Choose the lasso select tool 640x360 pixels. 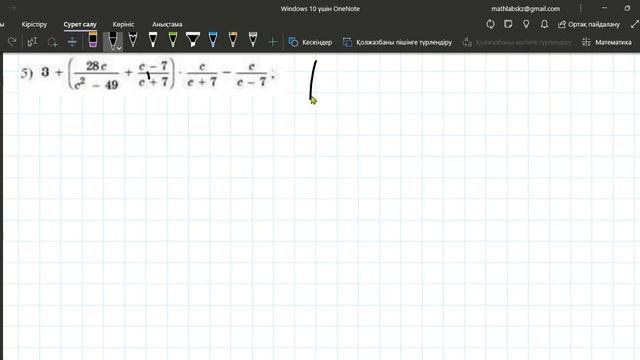pyautogui.click(x=53, y=42)
